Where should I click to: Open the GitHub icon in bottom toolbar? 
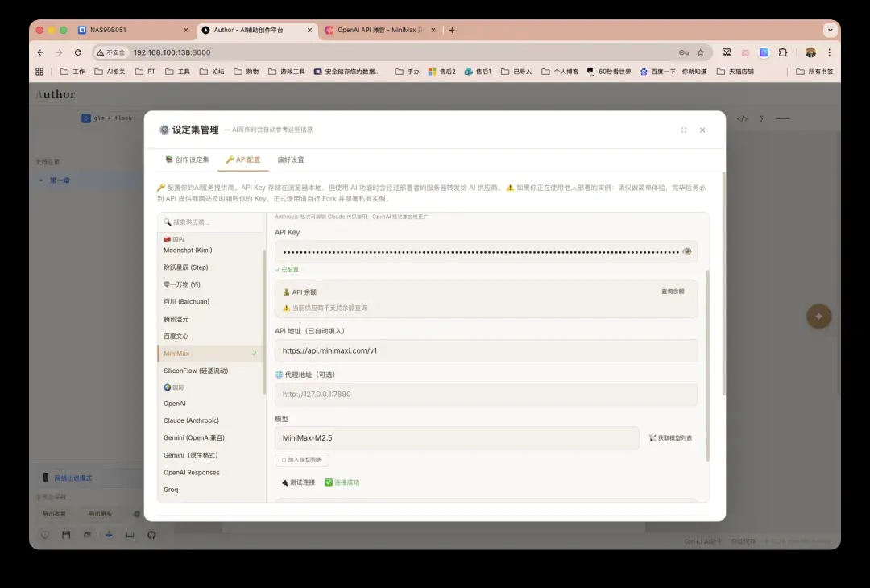pyautogui.click(x=151, y=534)
